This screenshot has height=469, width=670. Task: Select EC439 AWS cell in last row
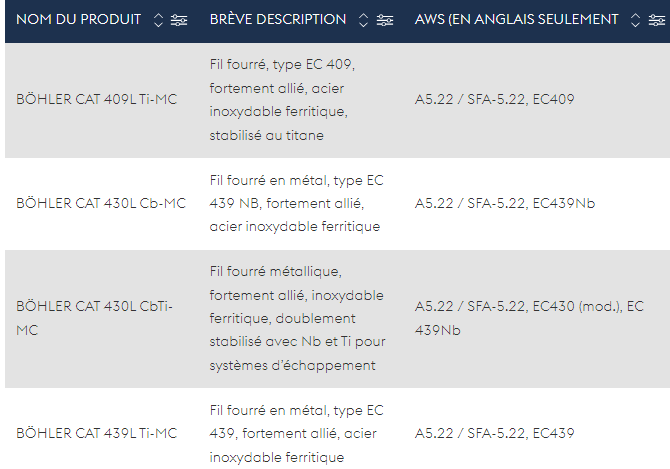tap(494, 434)
